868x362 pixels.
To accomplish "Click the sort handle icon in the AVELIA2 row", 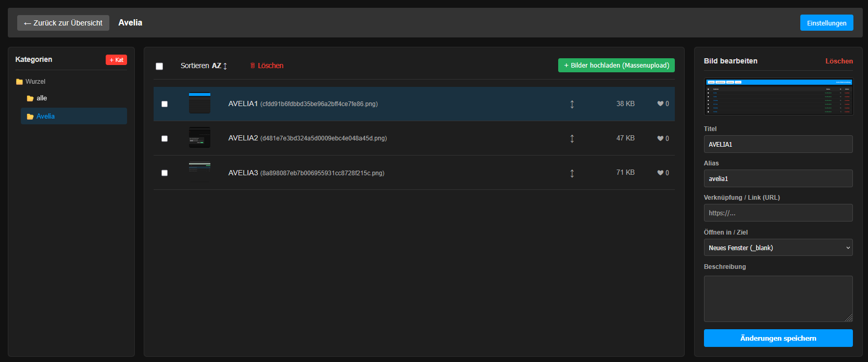I will click(572, 138).
